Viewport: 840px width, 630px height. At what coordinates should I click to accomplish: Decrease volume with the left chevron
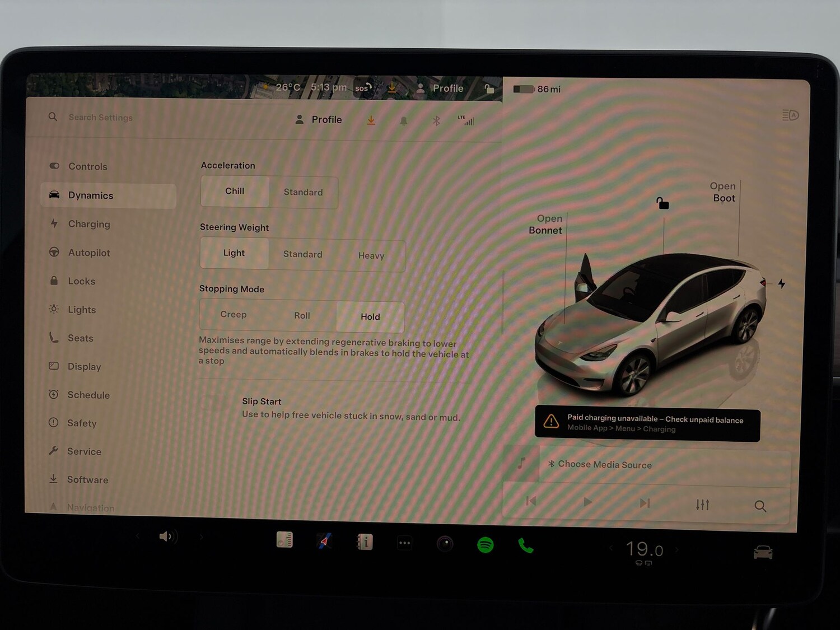click(x=137, y=536)
